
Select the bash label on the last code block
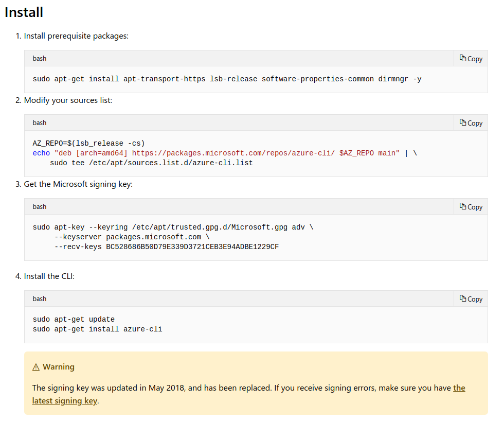click(39, 298)
